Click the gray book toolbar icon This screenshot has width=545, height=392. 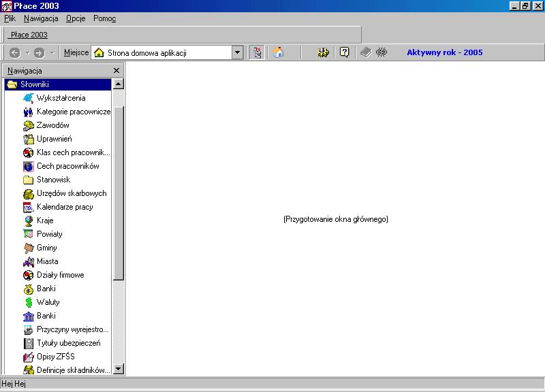click(366, 52)
